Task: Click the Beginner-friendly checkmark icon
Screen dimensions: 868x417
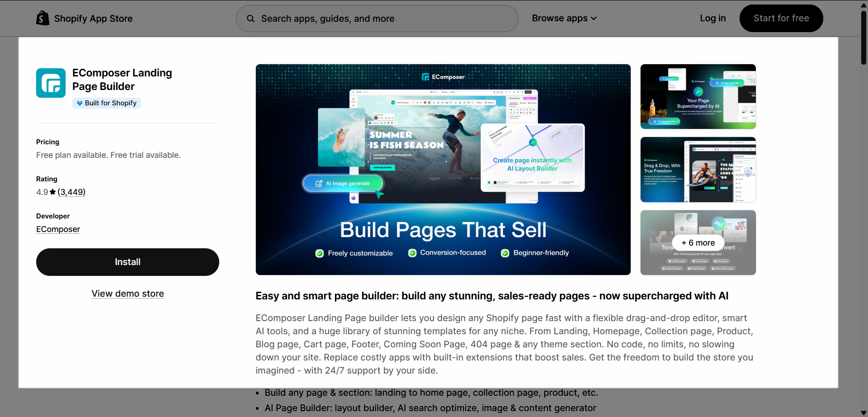Action: coord(505,253)
